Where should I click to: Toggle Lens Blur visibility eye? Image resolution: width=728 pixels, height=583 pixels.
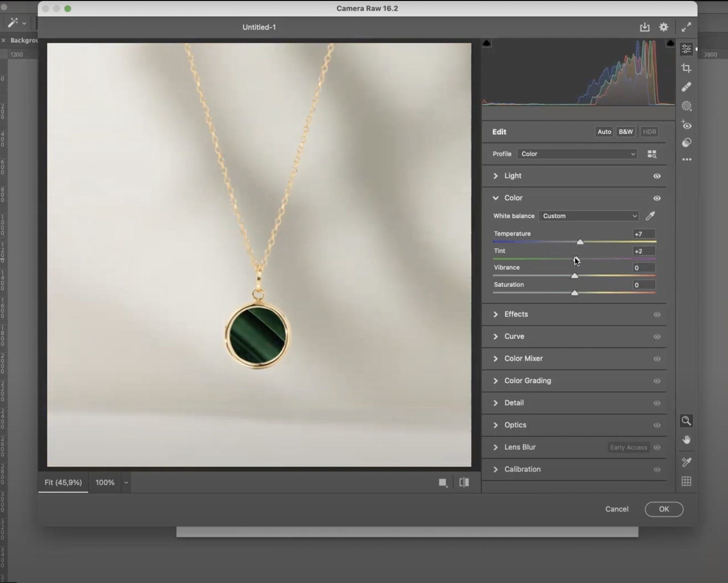(657, 448)
